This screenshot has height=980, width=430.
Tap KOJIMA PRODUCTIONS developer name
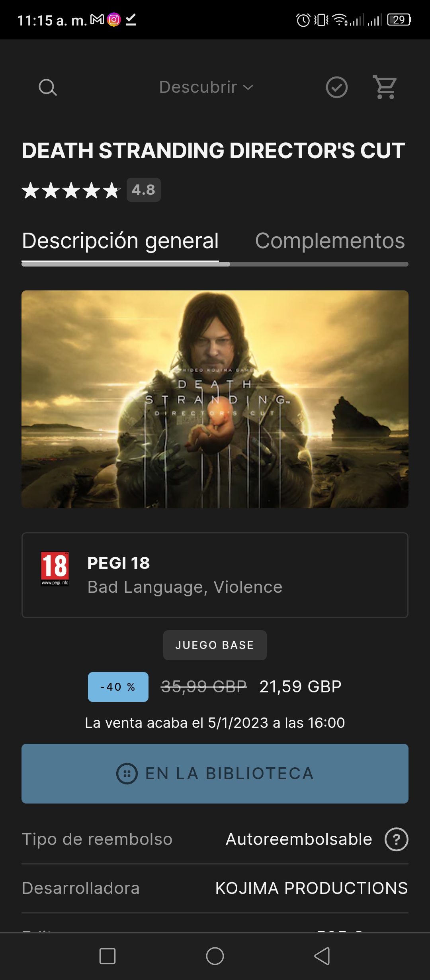(x=311, y=888)
